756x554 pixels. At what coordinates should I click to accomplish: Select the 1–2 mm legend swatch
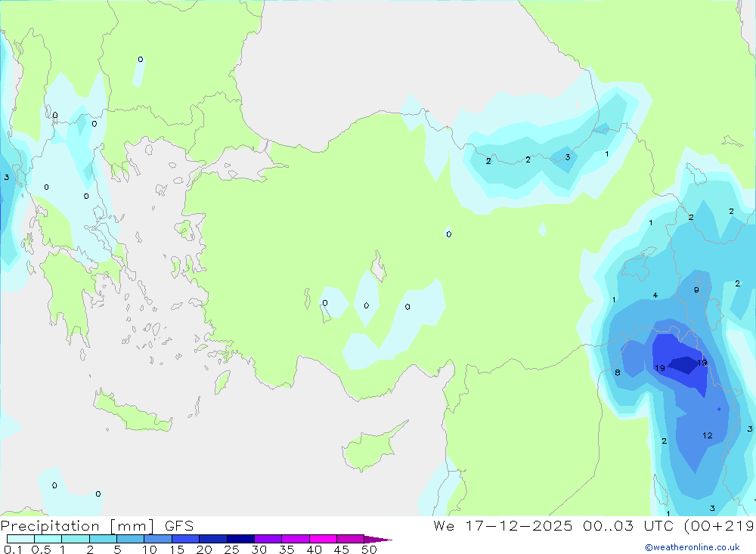pos(75,539)
